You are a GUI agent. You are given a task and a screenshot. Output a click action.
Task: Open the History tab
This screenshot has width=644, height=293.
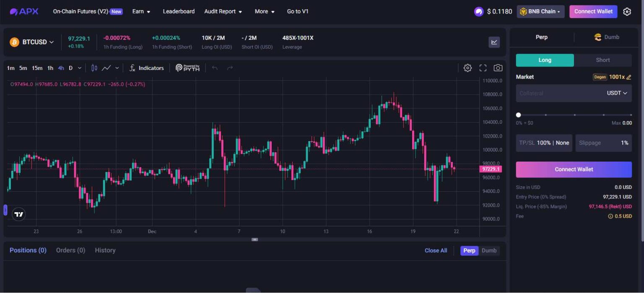point(105,250)
